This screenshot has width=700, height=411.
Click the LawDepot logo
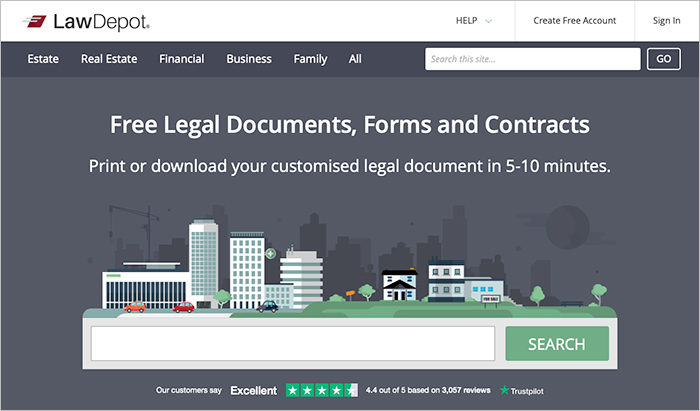tap(86, 21)
